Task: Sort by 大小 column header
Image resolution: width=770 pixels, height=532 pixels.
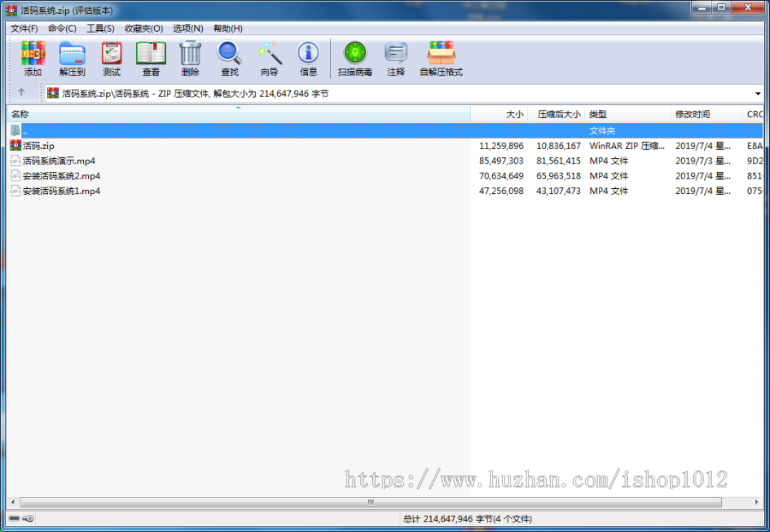Action: pos(499,114)
